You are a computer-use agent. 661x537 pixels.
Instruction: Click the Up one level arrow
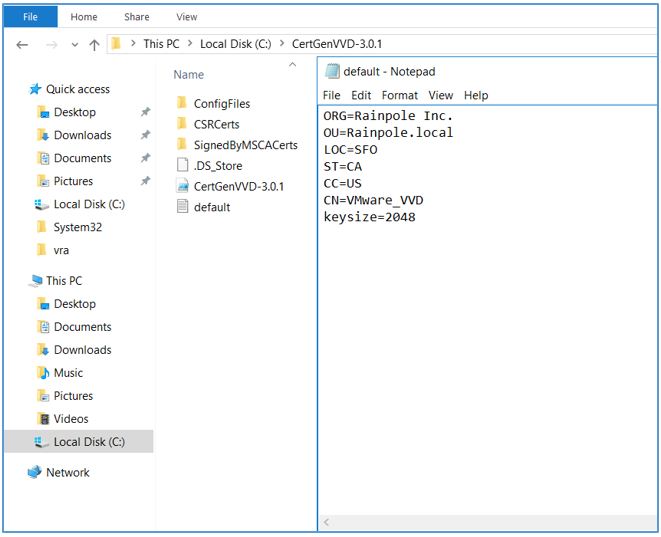[94, 45]
